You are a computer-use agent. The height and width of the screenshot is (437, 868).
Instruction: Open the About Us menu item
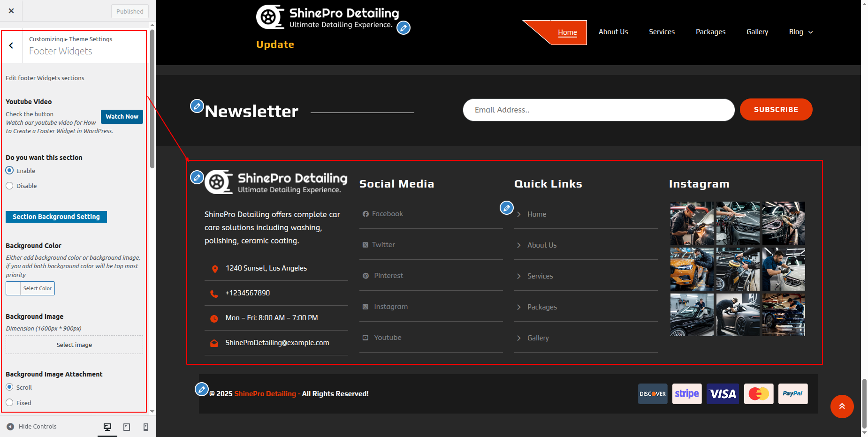613,32
